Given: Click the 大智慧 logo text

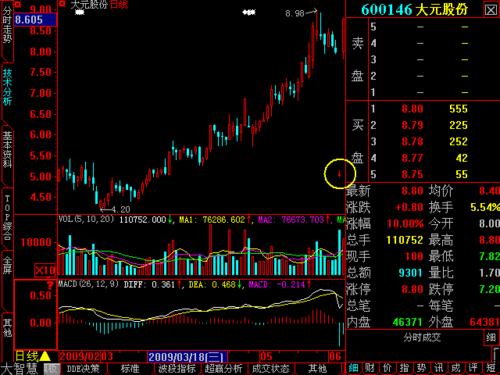Looking at the screenshot, I should (21, 369).
